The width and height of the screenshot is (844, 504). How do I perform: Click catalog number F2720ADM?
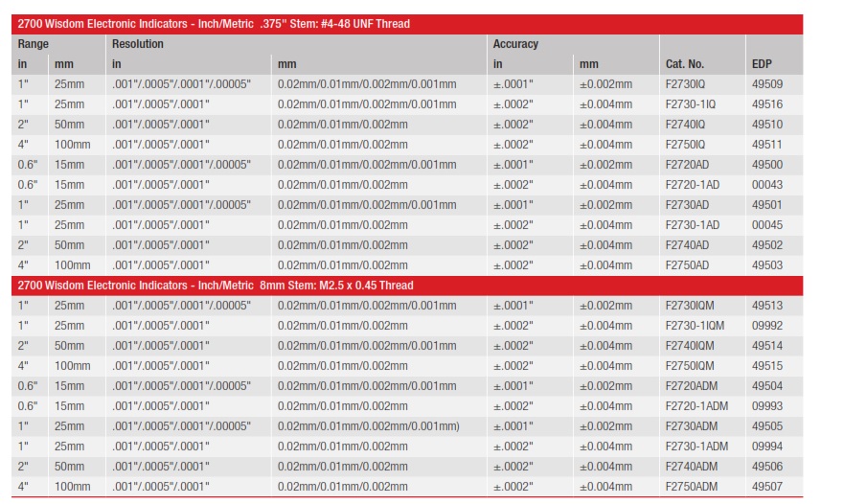[691, 386]
